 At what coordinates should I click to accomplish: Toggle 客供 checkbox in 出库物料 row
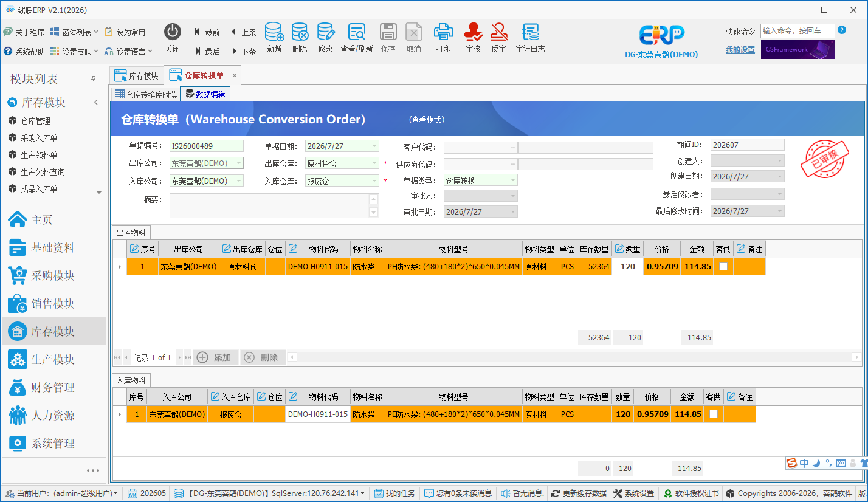coord(723,266)
